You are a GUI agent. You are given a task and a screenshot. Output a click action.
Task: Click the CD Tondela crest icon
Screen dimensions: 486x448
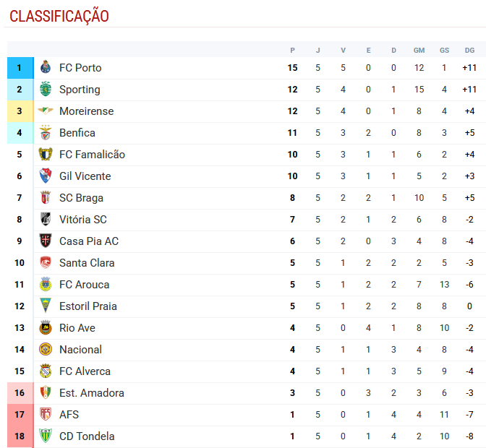click(x=46, y=436)
